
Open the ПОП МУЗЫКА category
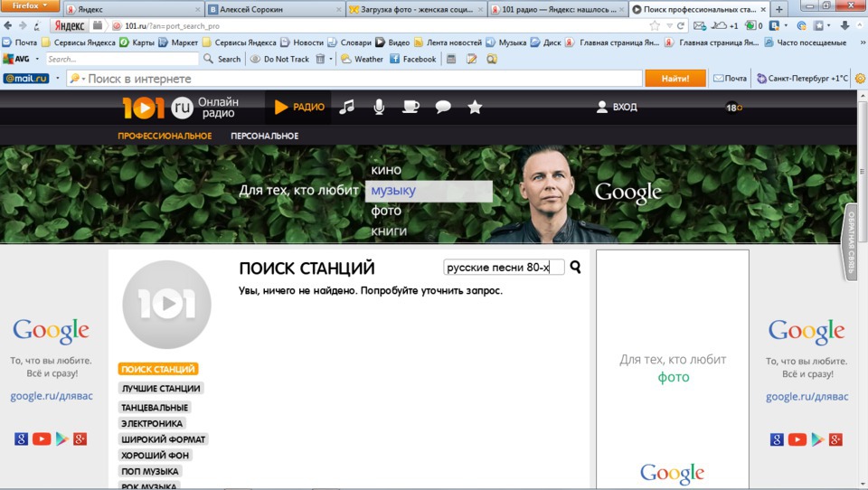(x=150, y=471)
